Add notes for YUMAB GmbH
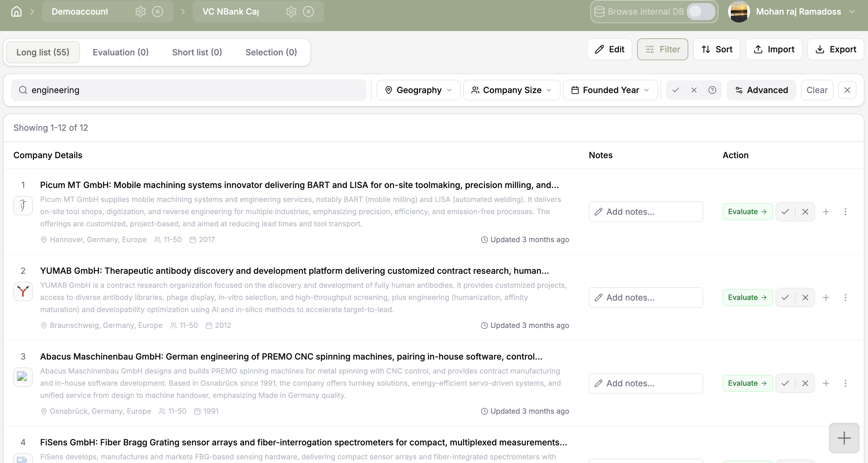This screenshot has height=463, width=868. pyautogui.click(x=646, y=297)
